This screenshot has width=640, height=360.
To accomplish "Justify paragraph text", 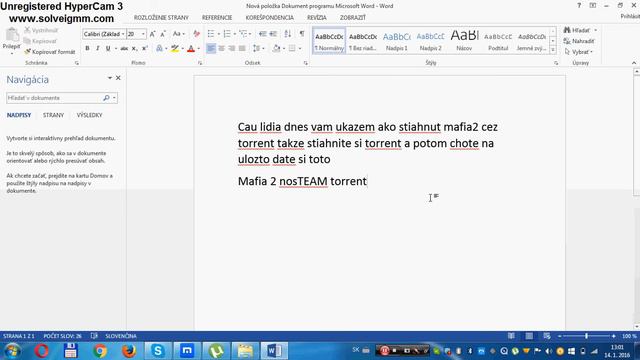I will [242, 49].
